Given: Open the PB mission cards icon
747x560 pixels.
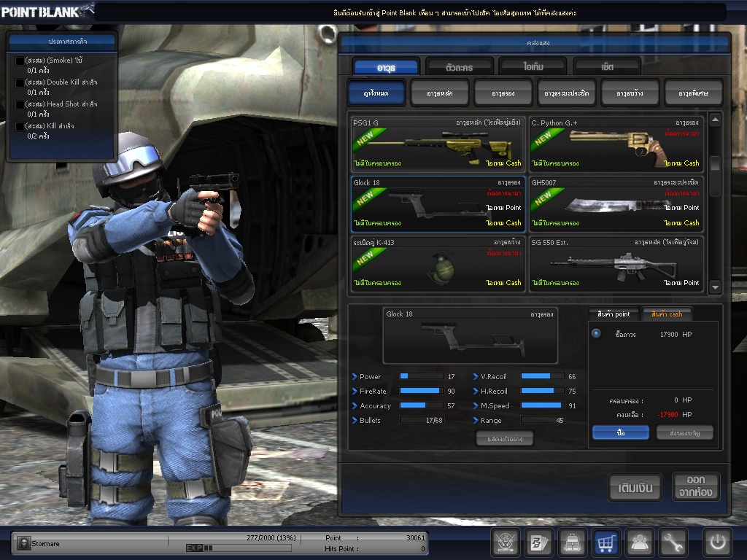Looking at the screenshot, I should (x=539, y=542).
